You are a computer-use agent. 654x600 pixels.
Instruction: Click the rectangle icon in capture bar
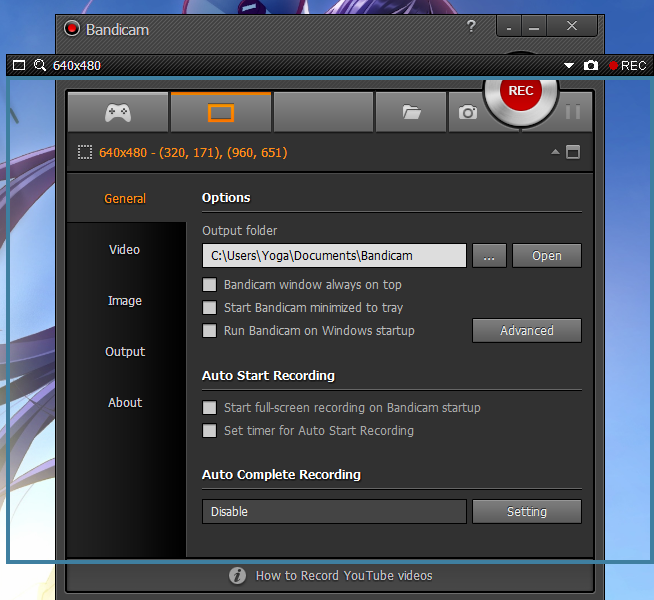point(19,65)
